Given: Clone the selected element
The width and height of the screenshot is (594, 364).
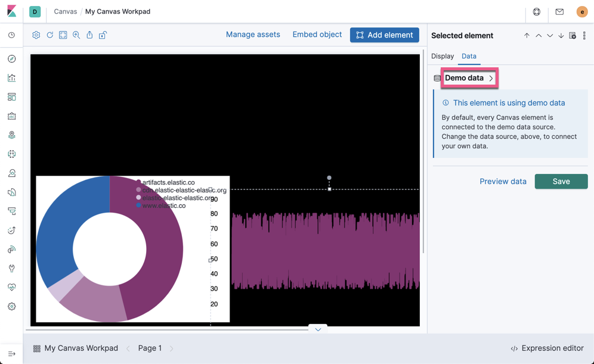Looking at the screenshot, I should point(572,35).
